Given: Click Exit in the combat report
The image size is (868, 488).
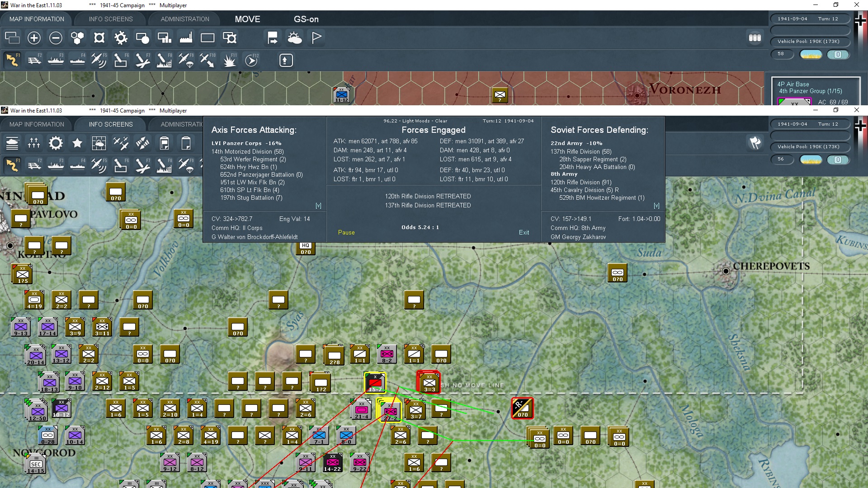Looking at the screenshot, I should [x=524, y=232].
